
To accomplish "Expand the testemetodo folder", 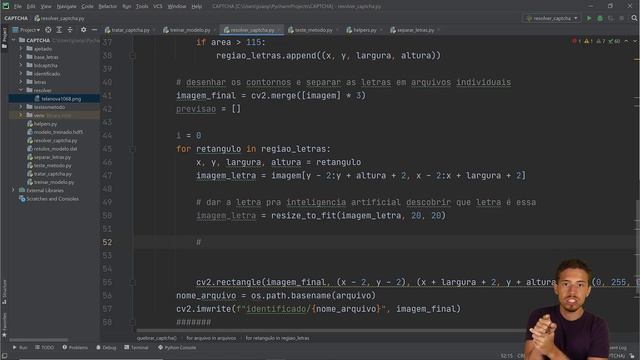I will 21,107.
